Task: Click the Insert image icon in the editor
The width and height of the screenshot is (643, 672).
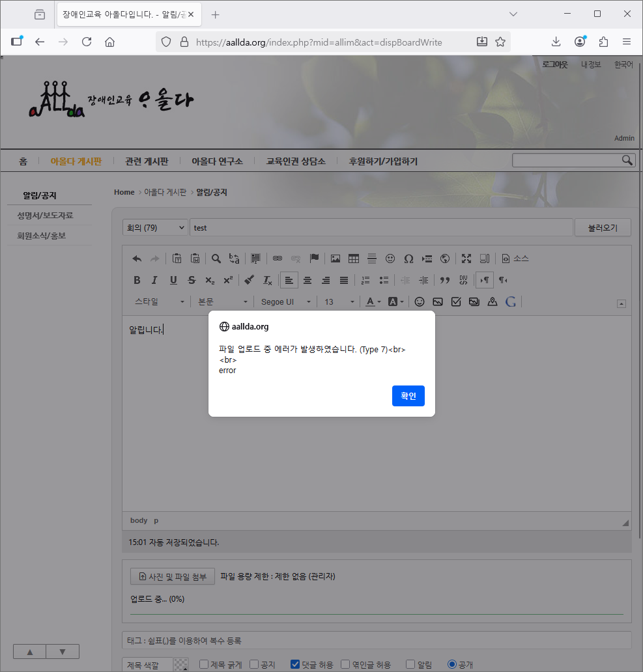Action: tap(336, 259)
